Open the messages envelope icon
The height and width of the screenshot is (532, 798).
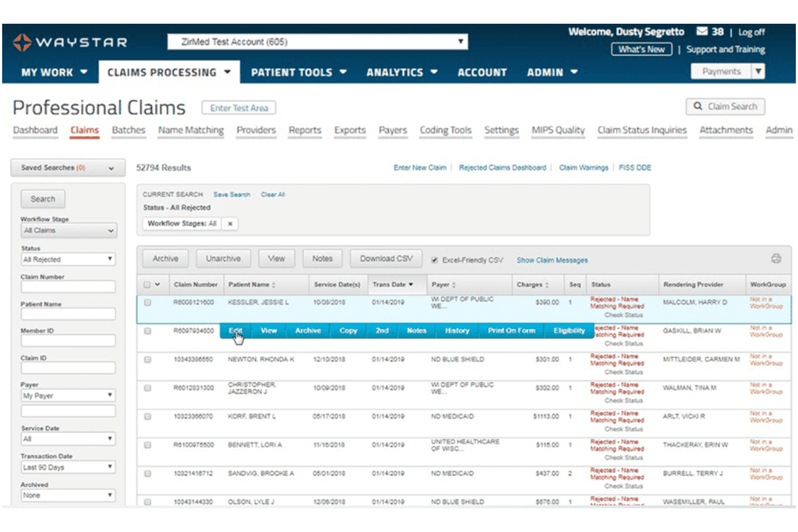(x=701, y=31)
